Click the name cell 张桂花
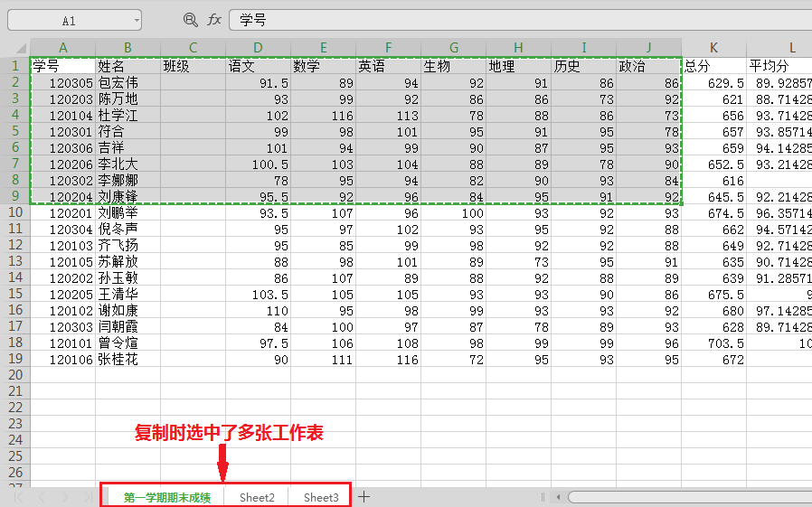The height and width of the screenshot is (507, 812). (127, 359)
